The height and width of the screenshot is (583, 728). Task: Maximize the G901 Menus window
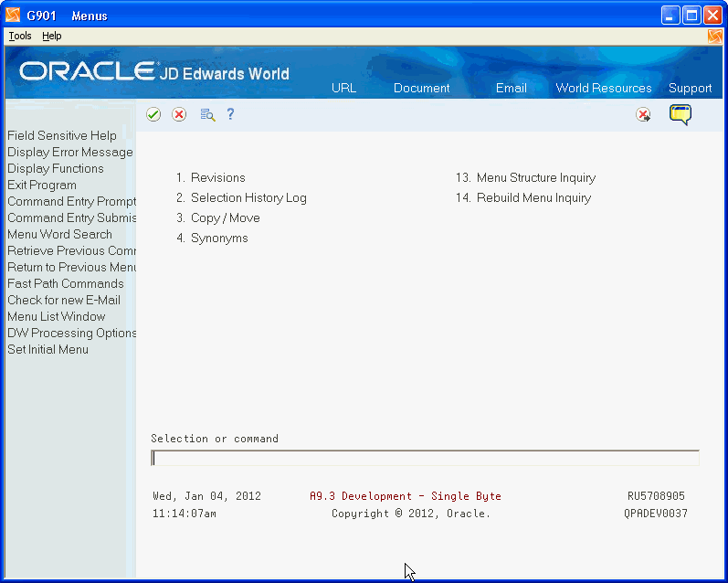click(x=691, y=16)
